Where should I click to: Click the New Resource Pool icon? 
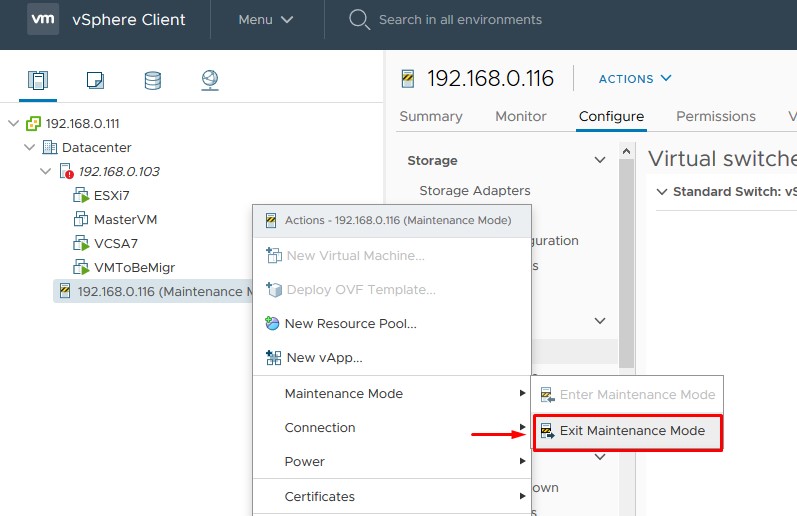272,323
